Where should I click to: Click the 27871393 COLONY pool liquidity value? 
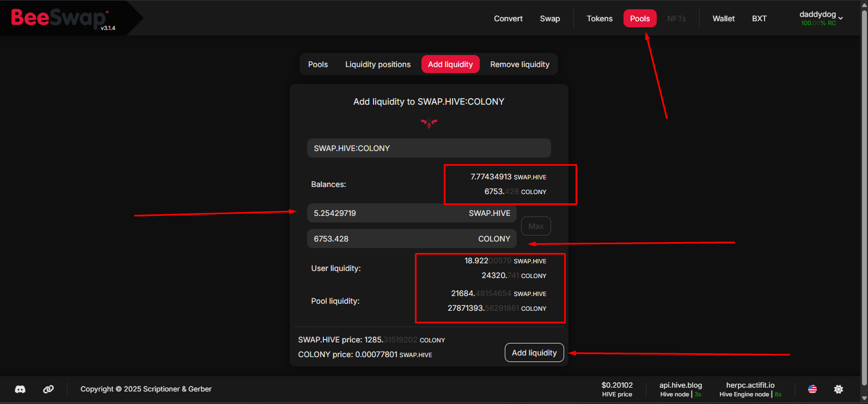point(497,308)
